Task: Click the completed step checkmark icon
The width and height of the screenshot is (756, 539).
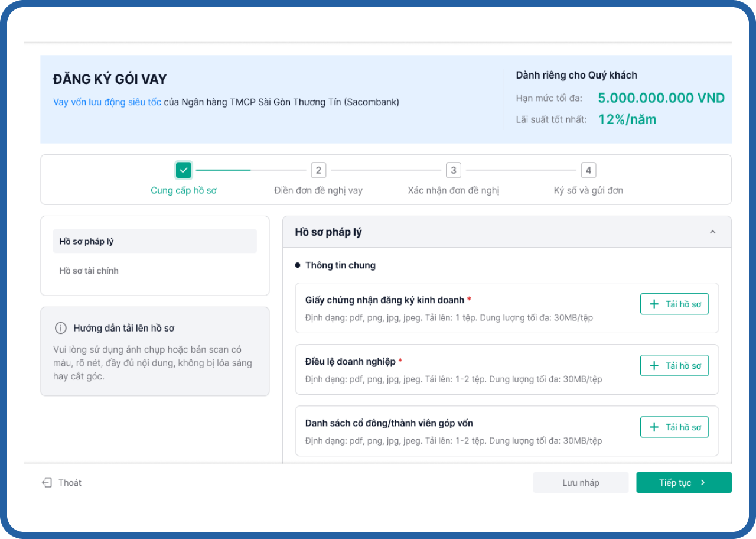Action: (x=183, y=170)
